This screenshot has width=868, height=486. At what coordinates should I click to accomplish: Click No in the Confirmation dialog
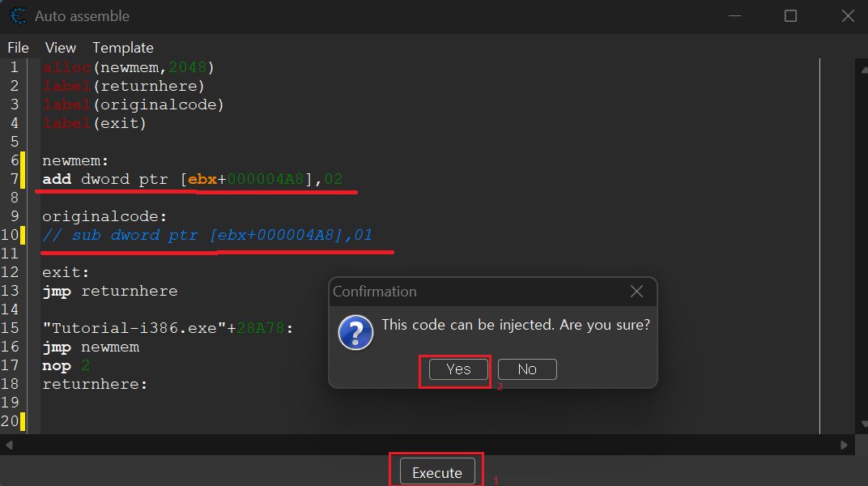pos(527,369)
